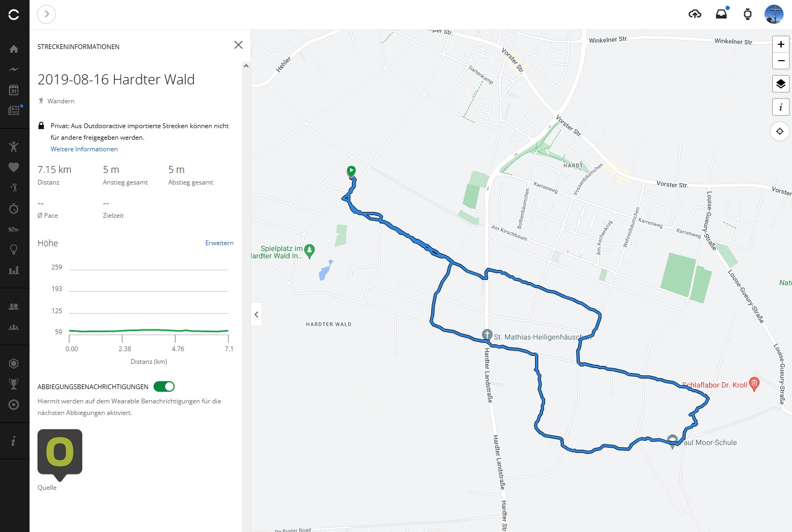
Task: Open the home dashboard icon in sidebar
Action: pos(14,49)
